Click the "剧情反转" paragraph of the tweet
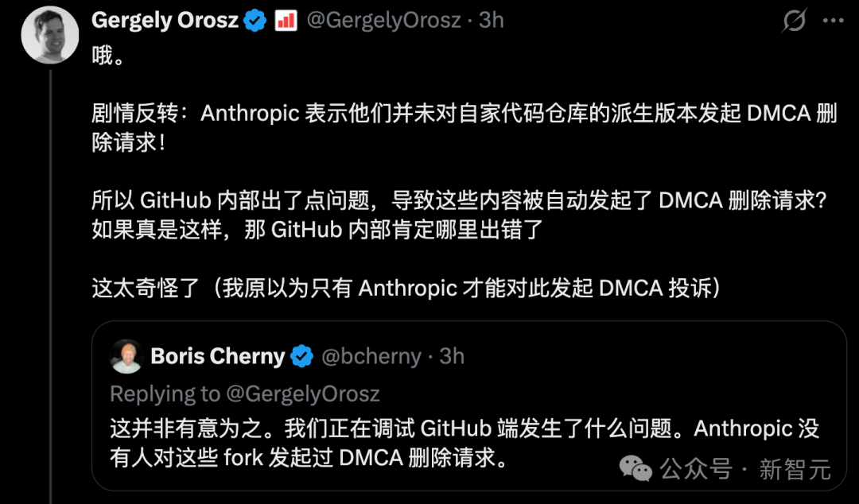This screenshot has width=859, height=504. point(464,129)
